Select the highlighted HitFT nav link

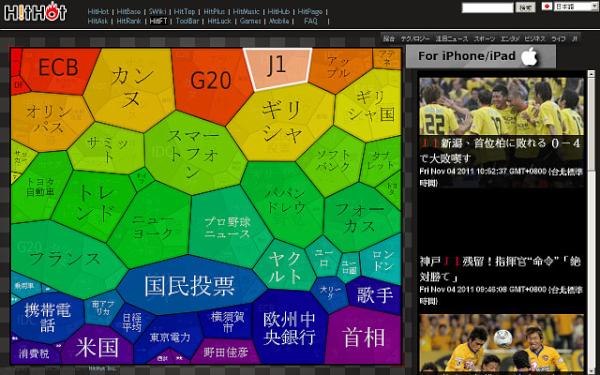point(158,21)
